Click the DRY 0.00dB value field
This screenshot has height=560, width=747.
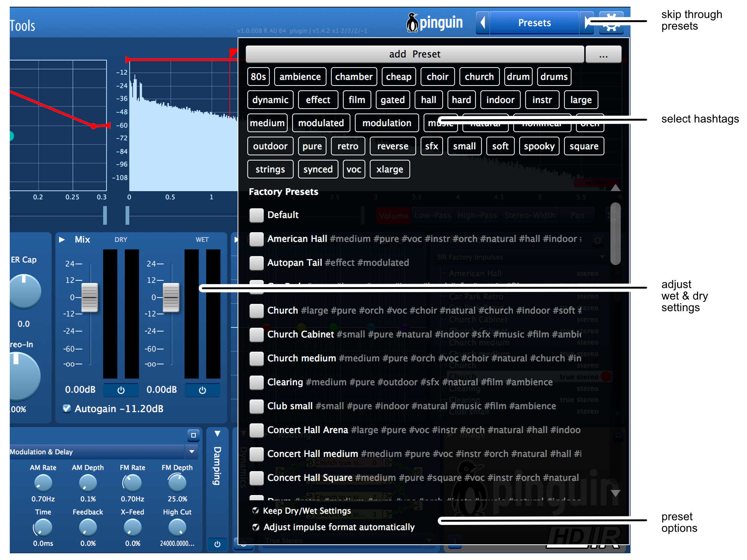tap(80, 390)
